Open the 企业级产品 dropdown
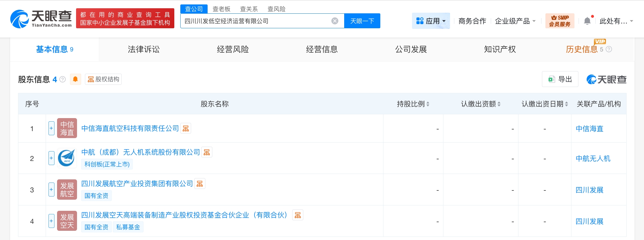Image resolution: width=644 pixels, height=240 pixels. pyautogui.click(x=515, y=21)
